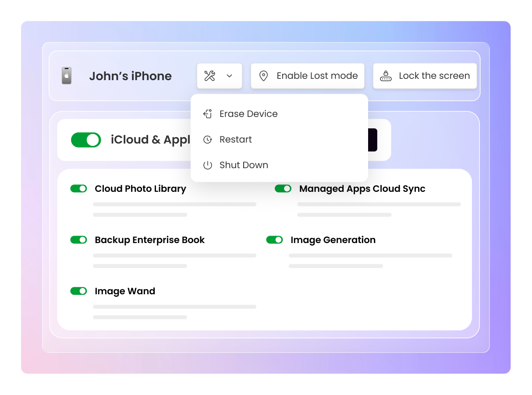Toggle the main iCloud & Apple switch

(x=86, y=140)
